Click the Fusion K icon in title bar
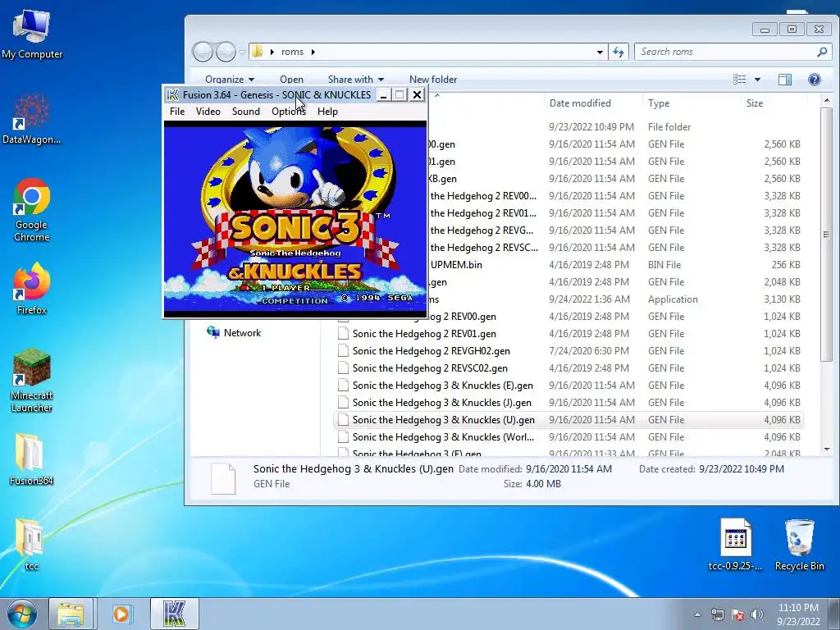The height and width of the screenshot is (630, 840). tap(172, 95)
